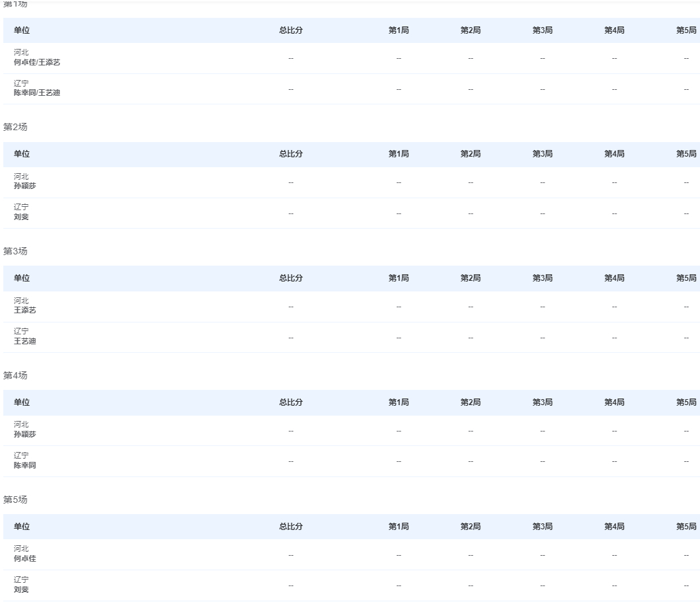Image resolution: width=700 pixels, height=602 pixels.
Task: Click 孙颖莎 in the 第4场 table
Action: click(24, 434)
